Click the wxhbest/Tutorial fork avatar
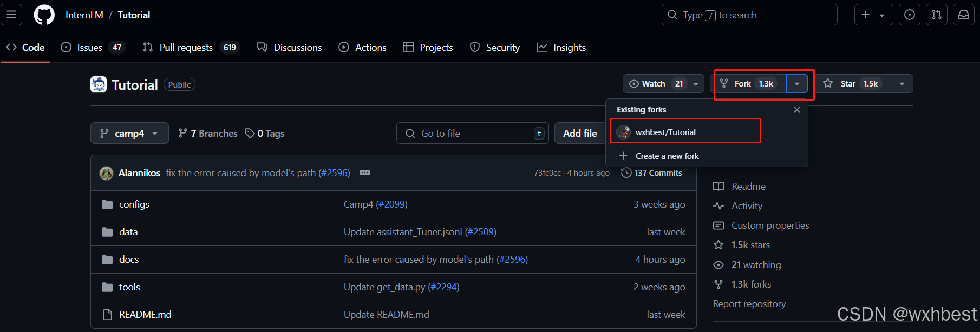Image resolution: width=980 pixels, height=332 pixels. tap(624, 132)
